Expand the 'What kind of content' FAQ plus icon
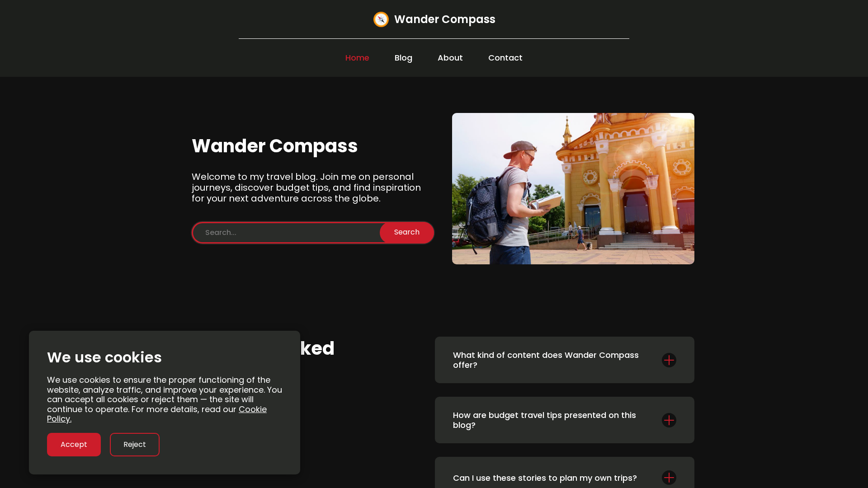 669,360
